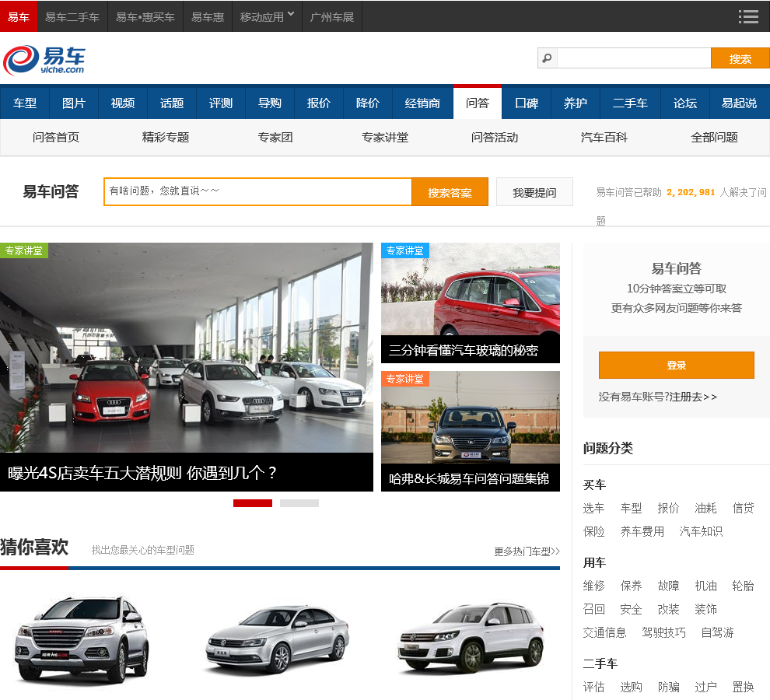
Task: Open the 易车 red tab in top bar
Action: pyautogui.click(x=19, y=16)
